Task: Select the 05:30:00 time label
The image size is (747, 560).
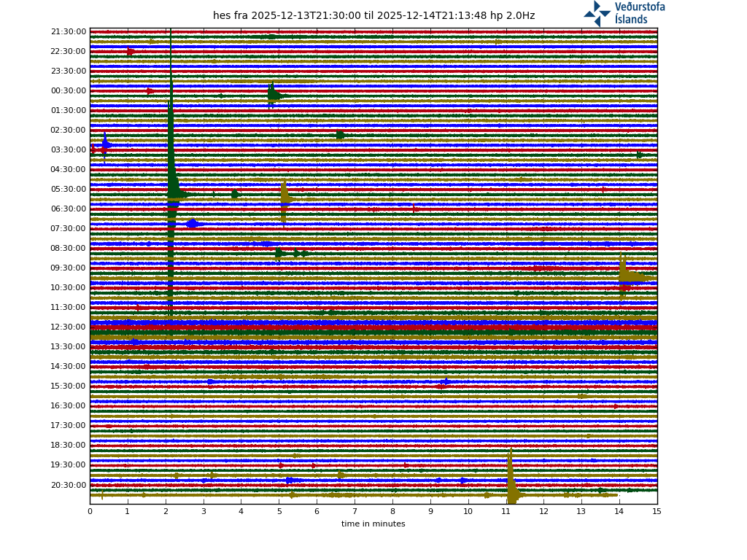Action: pos(69,190)
